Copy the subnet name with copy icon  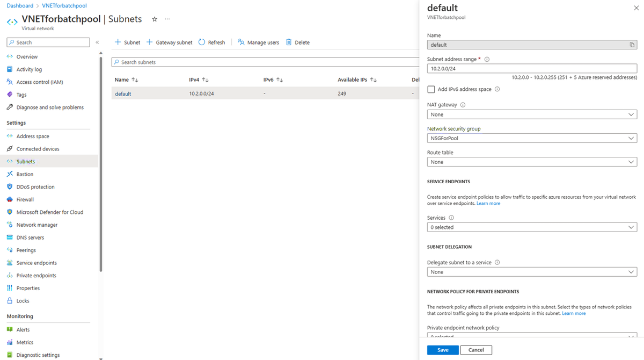tap(632, 45)
